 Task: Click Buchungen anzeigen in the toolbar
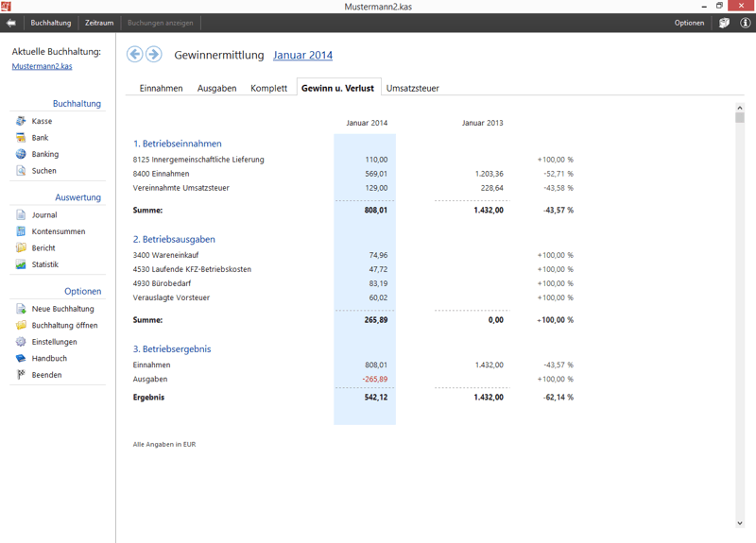coord(160,23)
